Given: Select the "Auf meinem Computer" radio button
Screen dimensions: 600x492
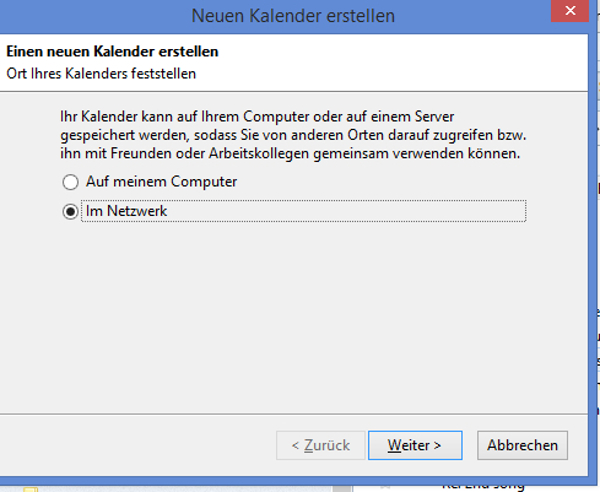Looking at the screenshot, I should (x=70, y=182).
